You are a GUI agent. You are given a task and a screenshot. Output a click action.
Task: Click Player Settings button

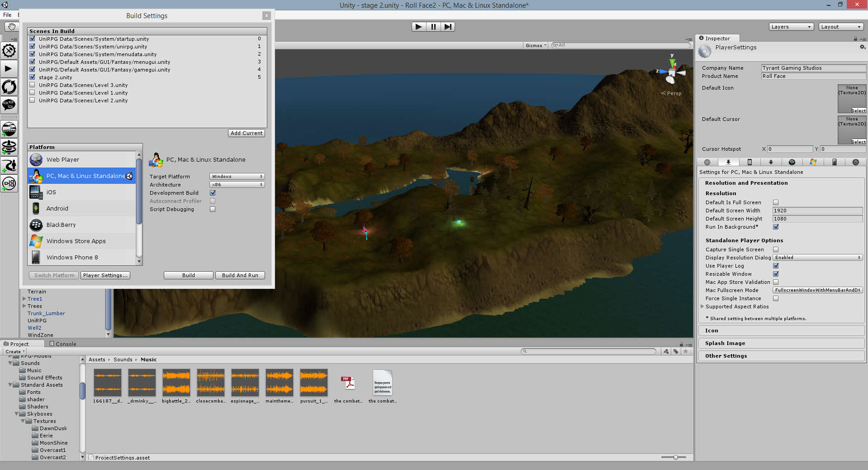tap(105, 275)
